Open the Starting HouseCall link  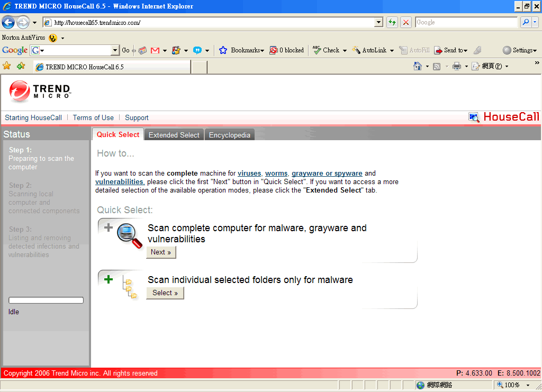(33, 118)
